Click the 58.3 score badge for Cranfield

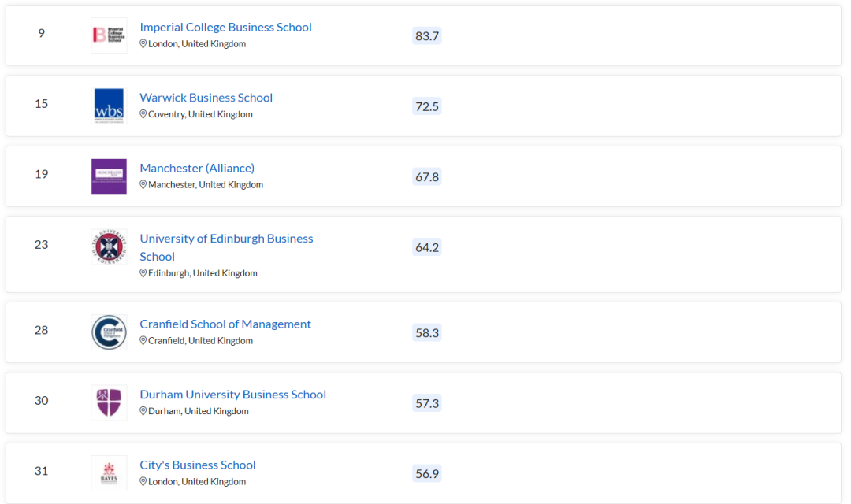tap(427, 332)
